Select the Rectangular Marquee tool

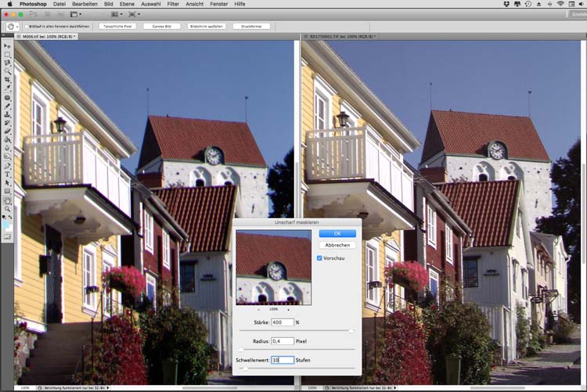[8, 55]
